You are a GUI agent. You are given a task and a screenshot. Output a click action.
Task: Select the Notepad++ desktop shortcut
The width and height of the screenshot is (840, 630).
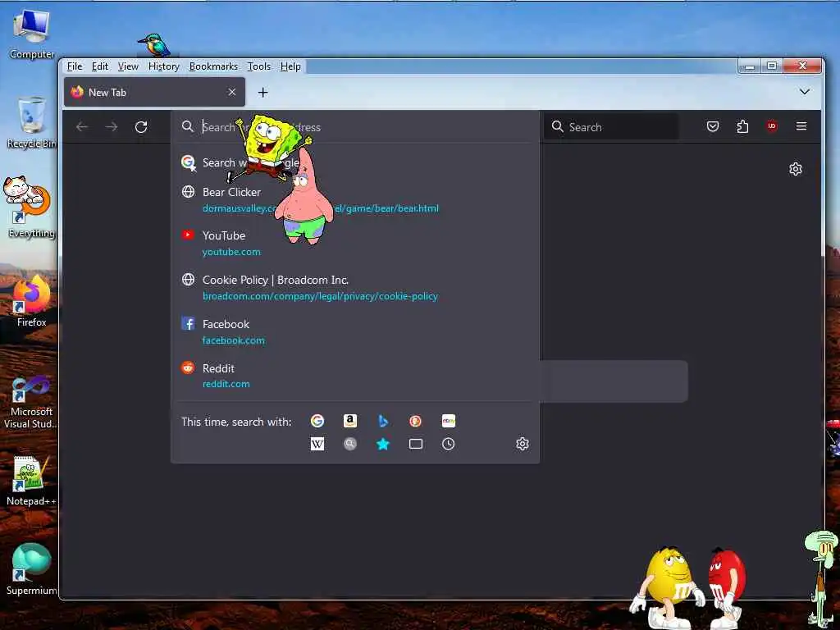[31, 481]
